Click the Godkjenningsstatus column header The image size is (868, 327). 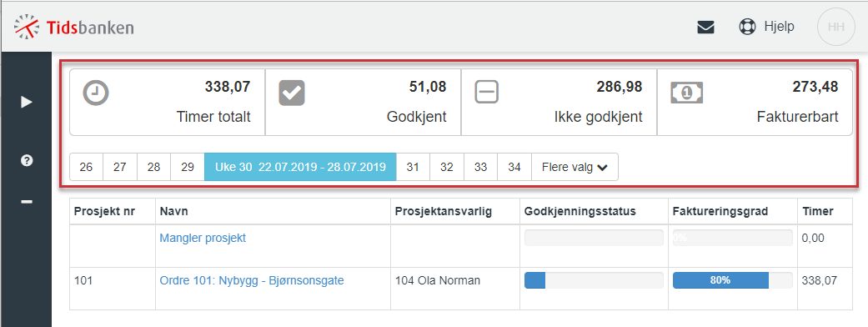click(x=580, y=211)
